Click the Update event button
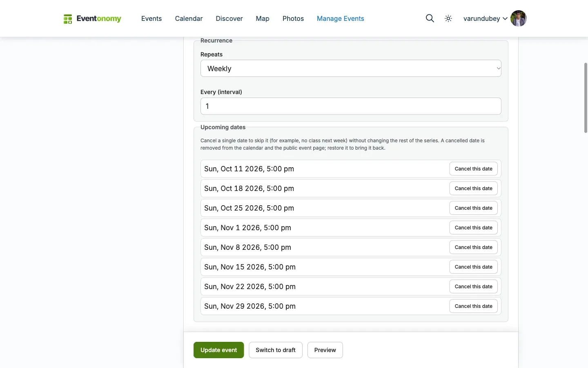Viewport: 588px width, 368px height. click(218, 350)
